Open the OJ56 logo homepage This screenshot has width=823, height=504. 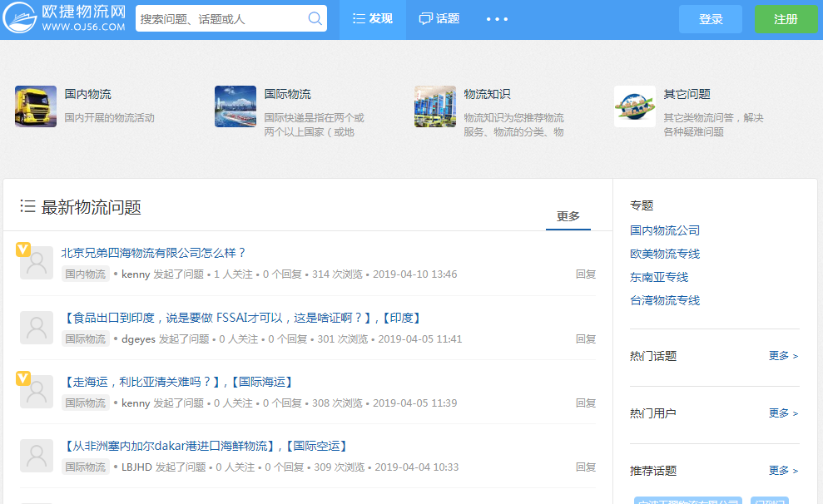[65, 18]
